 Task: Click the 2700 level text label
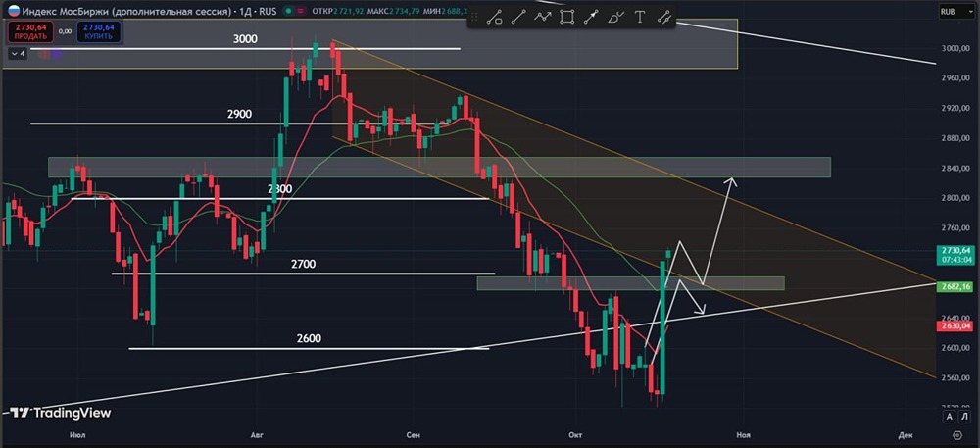[303, 265]
